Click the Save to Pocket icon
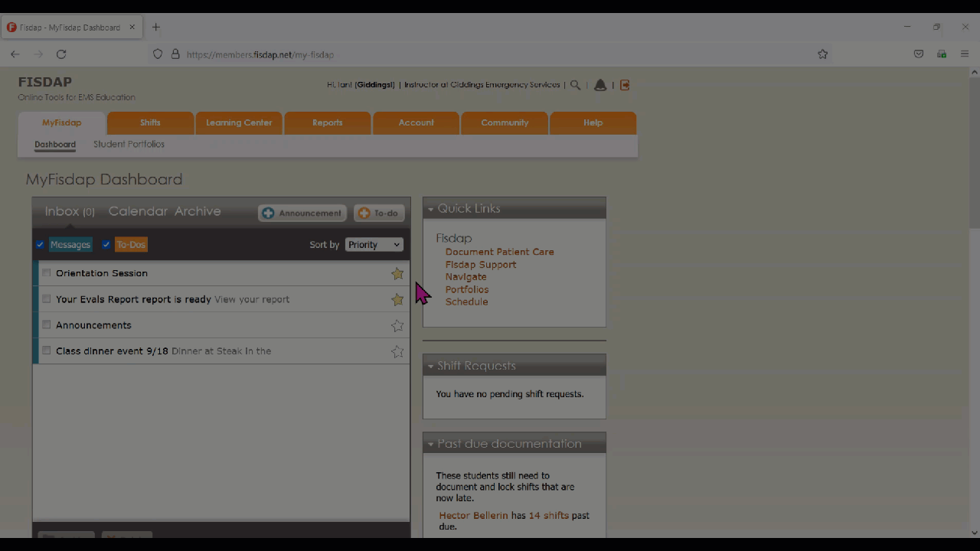This screenshot has width=980, height=551. click(919, 54)
